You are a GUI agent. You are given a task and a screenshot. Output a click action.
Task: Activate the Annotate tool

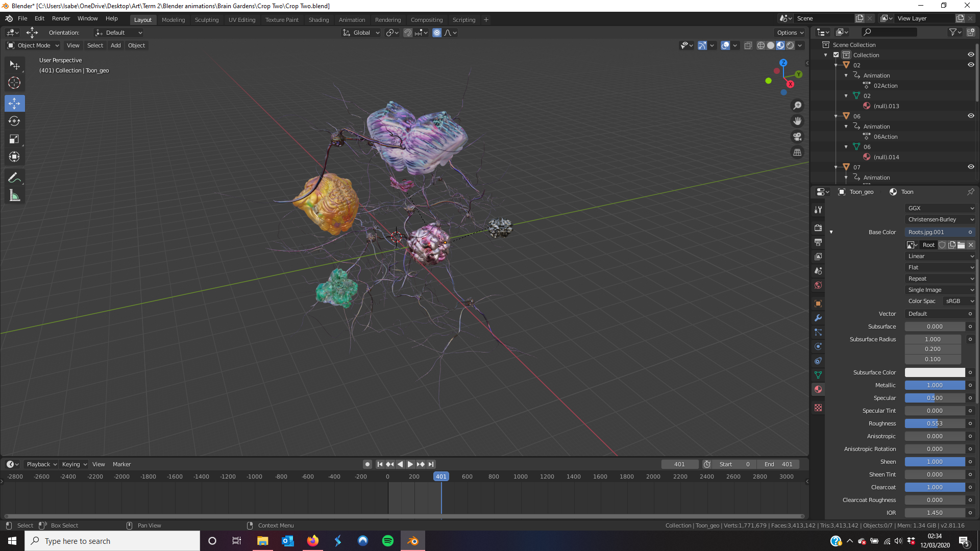[x=14, y=178]
